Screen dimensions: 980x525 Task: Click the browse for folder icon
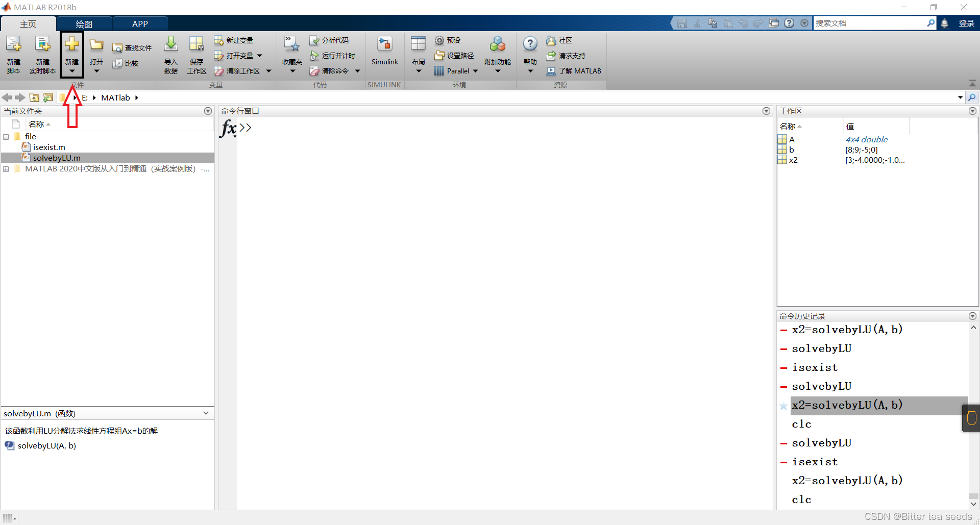(48, 97)
